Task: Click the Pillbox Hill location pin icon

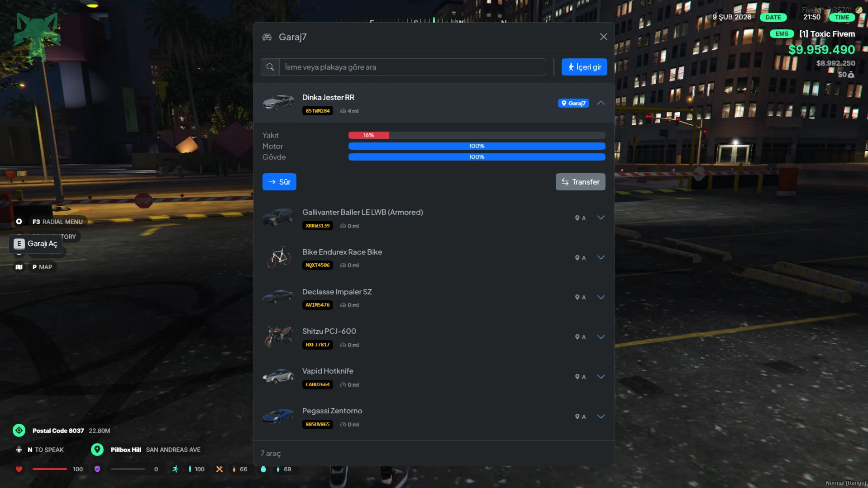Action: 97,449
